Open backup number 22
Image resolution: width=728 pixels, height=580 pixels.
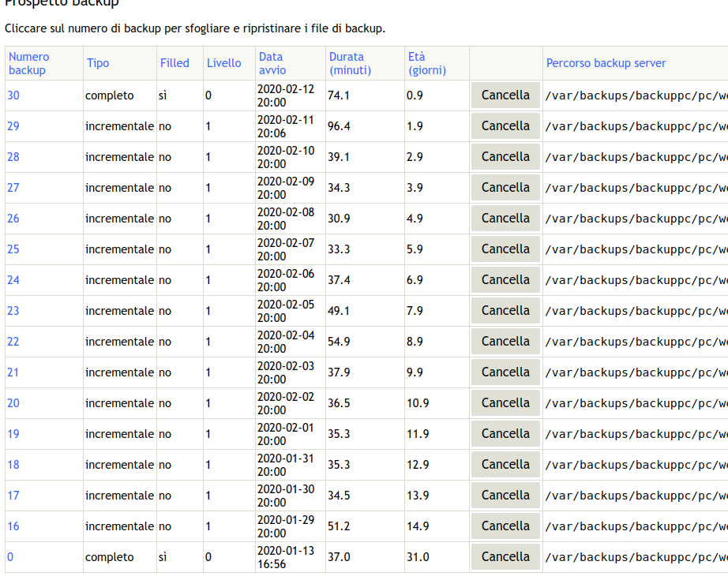coord(13,342)
